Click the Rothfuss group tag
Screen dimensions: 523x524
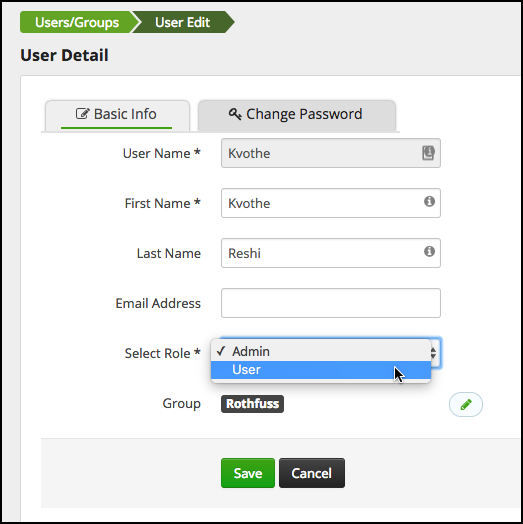[x=252, y=404]
